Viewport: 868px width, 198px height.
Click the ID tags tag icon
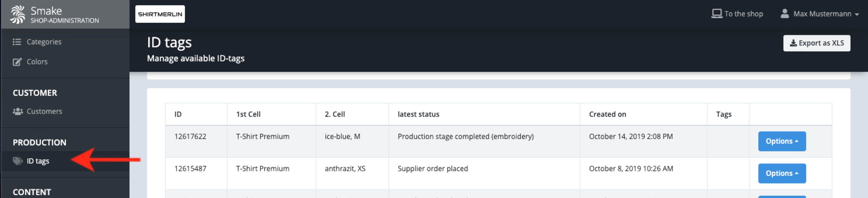[x=17, y=161]
